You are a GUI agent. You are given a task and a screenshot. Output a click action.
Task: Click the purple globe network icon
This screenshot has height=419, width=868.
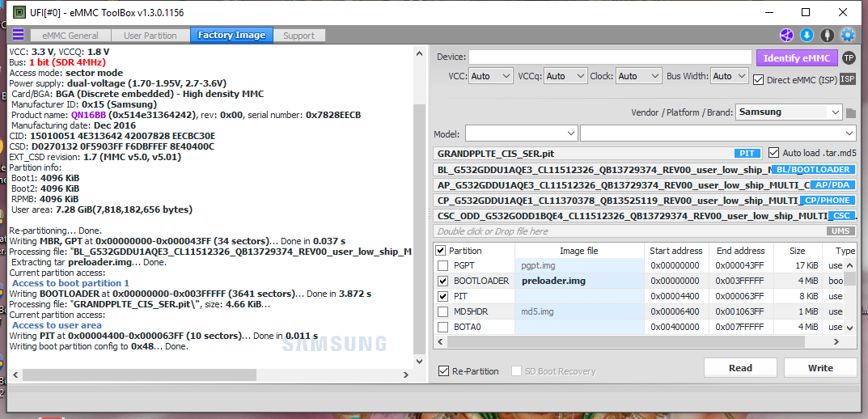click(x=786, y=36)
